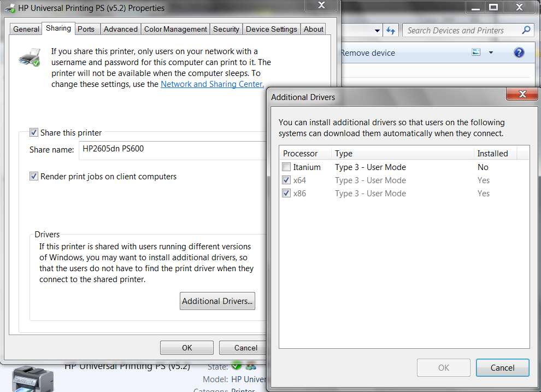Open the Security tab
Viewport: 541px width, 392px height.
226,30
